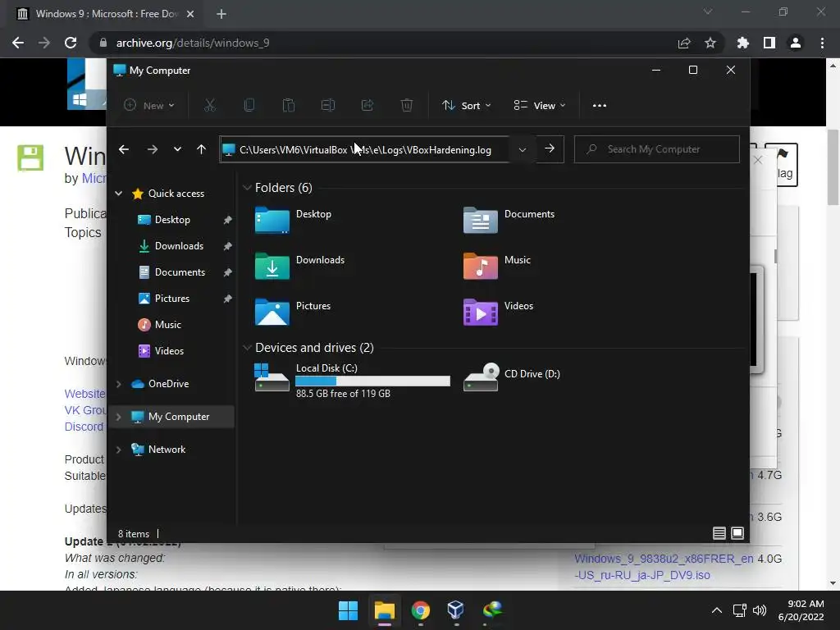The height and width of the screenshot is (630, 840).
Task: Open the Windows Start button
Action: point(348,610)
